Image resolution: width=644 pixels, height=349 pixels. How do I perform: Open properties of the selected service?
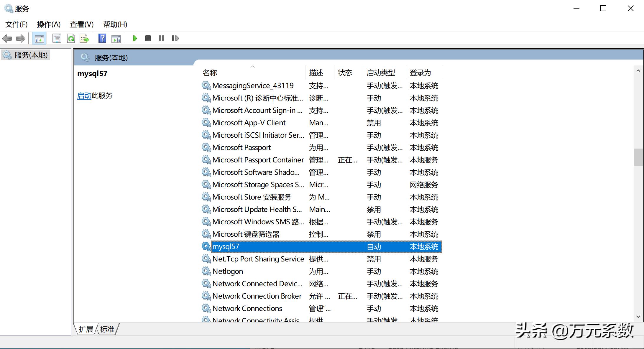(x=57, y=38)
